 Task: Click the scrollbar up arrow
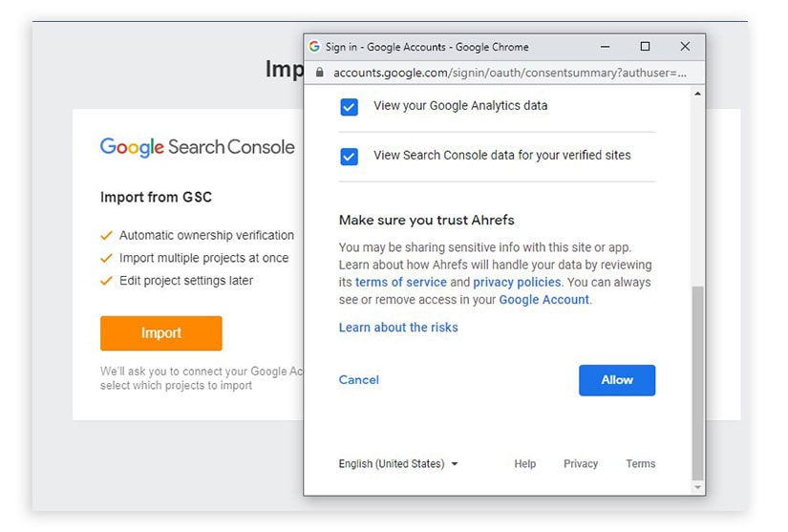[697, 94]
